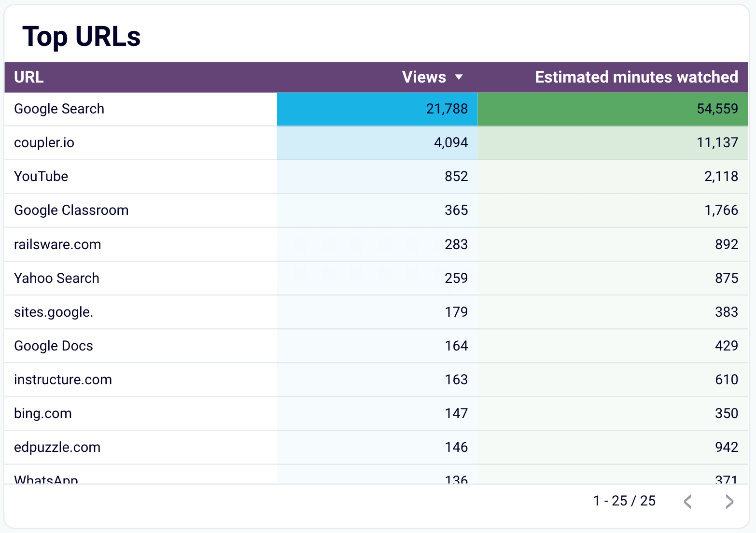Click the 4,094 views cell

(x=378, y=143)
